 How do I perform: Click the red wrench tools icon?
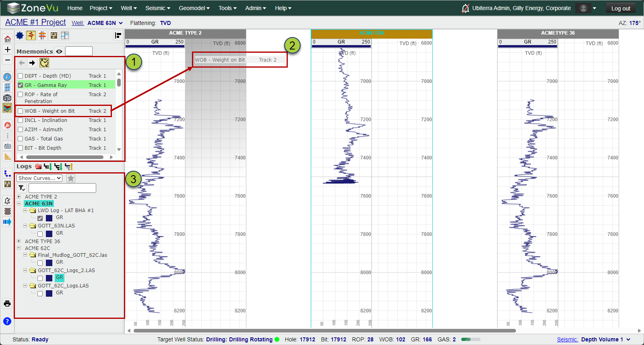(x=7, y=125)
